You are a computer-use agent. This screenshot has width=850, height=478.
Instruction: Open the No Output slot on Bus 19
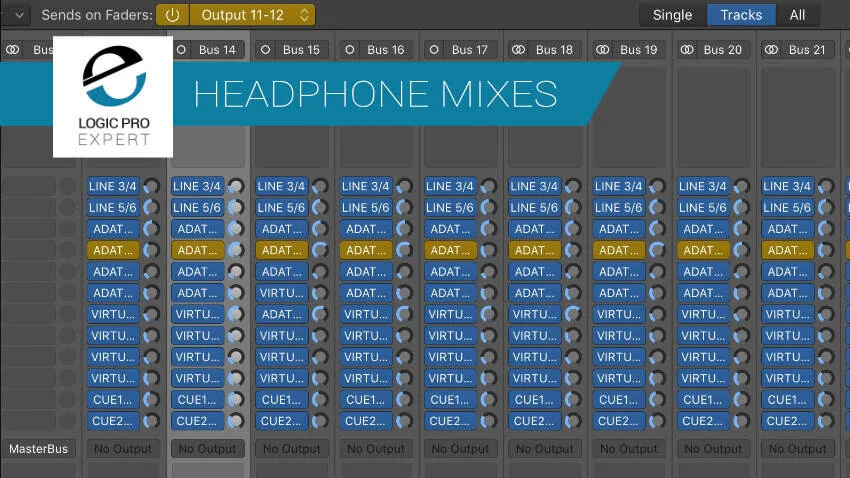point(629,449)
